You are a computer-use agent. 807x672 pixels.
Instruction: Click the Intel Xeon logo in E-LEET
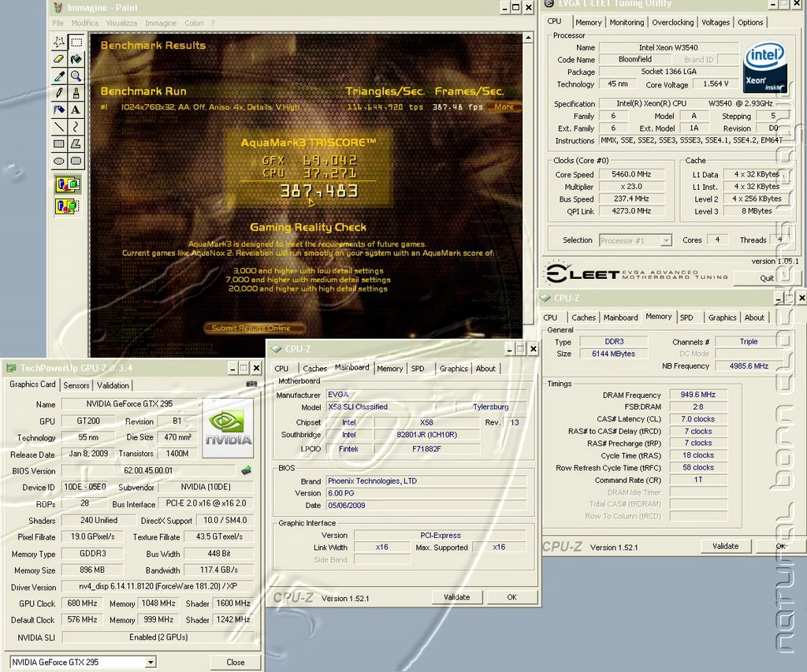(764, 67)
